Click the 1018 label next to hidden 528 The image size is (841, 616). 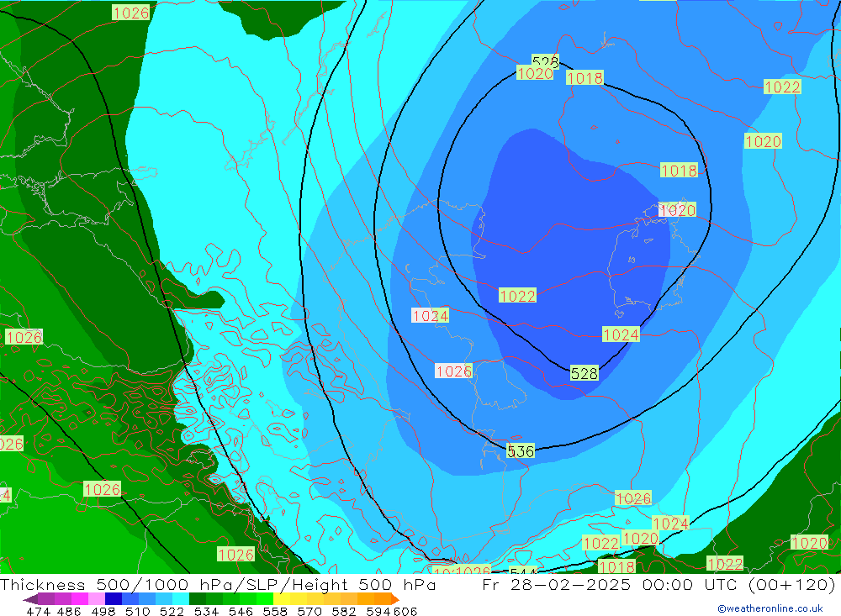pos(585,78)
